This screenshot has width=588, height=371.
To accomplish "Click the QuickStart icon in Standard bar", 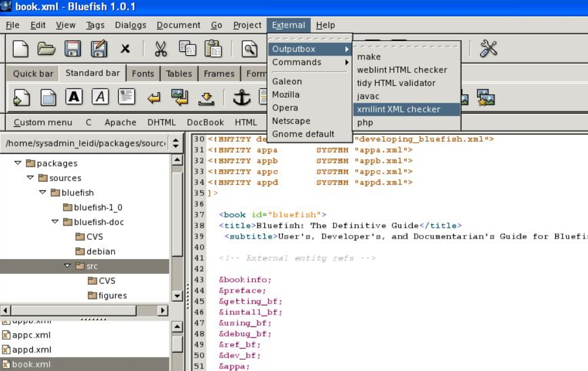I will [22, 98].
